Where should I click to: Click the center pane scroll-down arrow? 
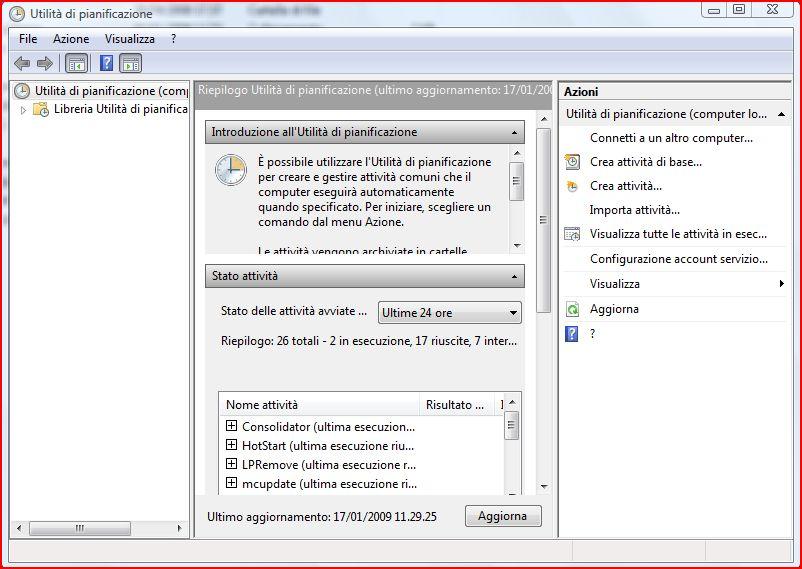[x=544, y=486]
